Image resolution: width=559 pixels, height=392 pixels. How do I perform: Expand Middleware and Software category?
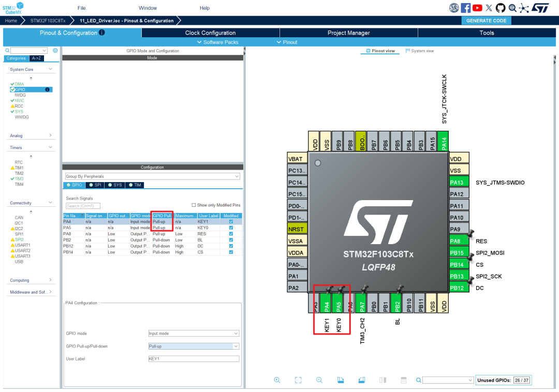coord(50,292)
